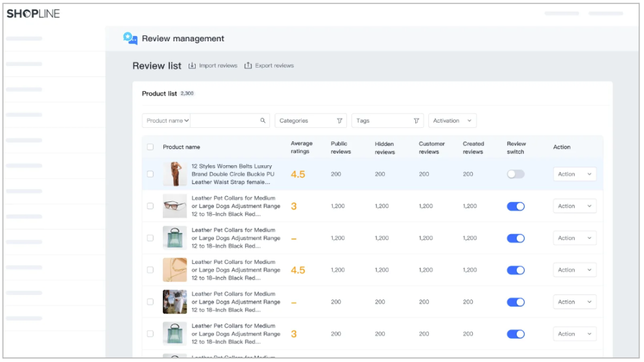Click the Review switch column header
This screenshot has width=644, height=362.
point(516,148)
